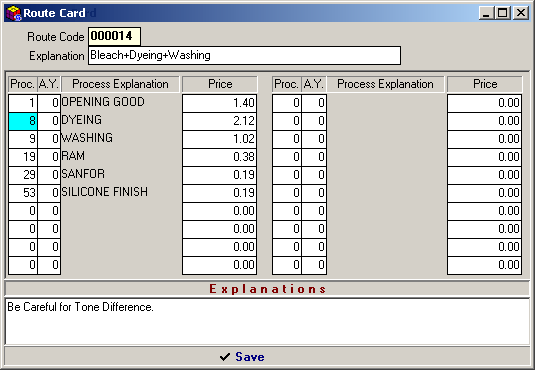This screenshot has height=370, width=535.
Task: Click the DYEING process text
Action: (x=82, y=120)
